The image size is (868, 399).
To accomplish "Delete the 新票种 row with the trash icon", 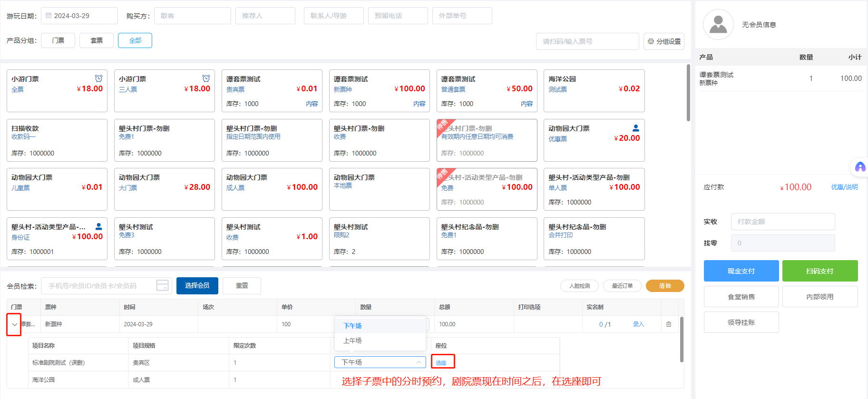I will pos(669,324).
